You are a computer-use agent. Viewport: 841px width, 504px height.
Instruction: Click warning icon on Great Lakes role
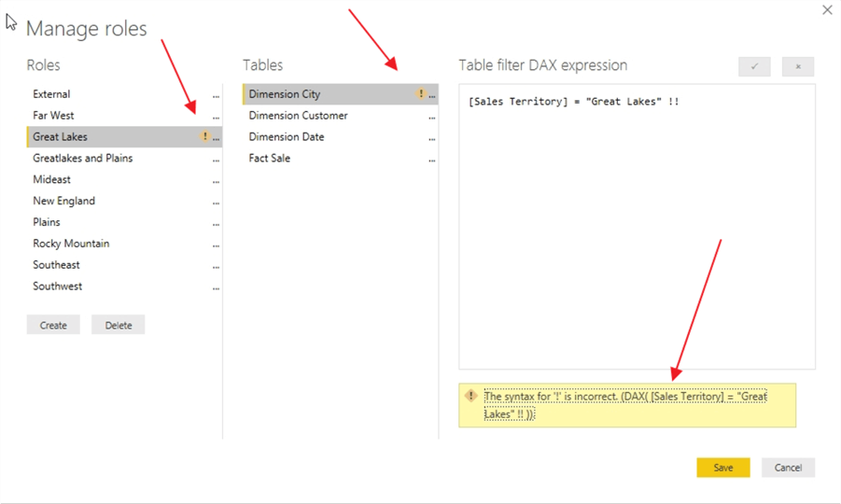205,137
